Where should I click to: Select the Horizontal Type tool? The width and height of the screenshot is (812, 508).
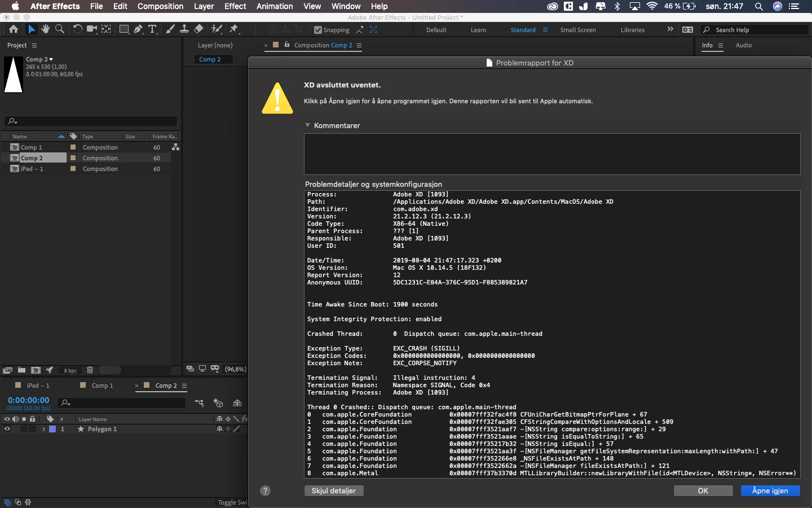coord(152,29)
